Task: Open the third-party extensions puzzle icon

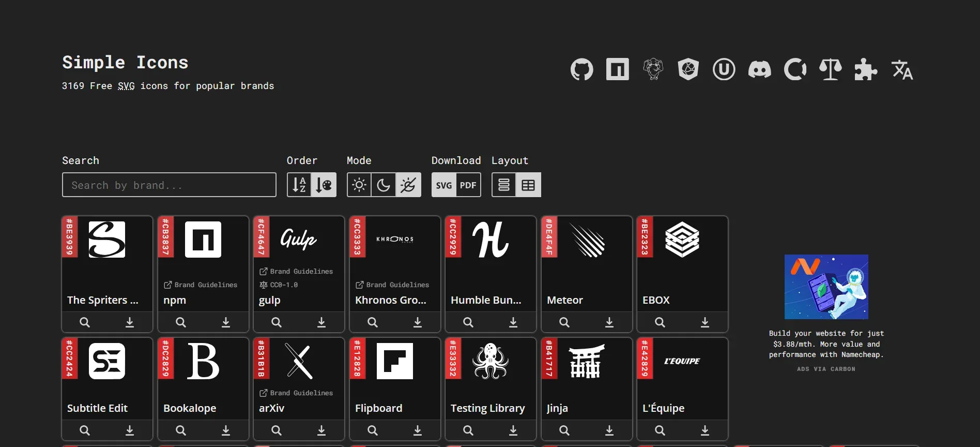Action: tap(866, 69)
